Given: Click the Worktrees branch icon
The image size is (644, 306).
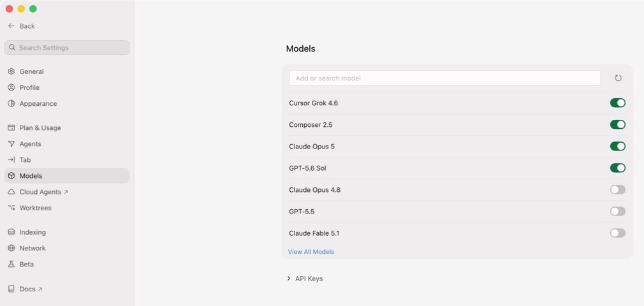Looking at the screenshot, I should (11, 208).
